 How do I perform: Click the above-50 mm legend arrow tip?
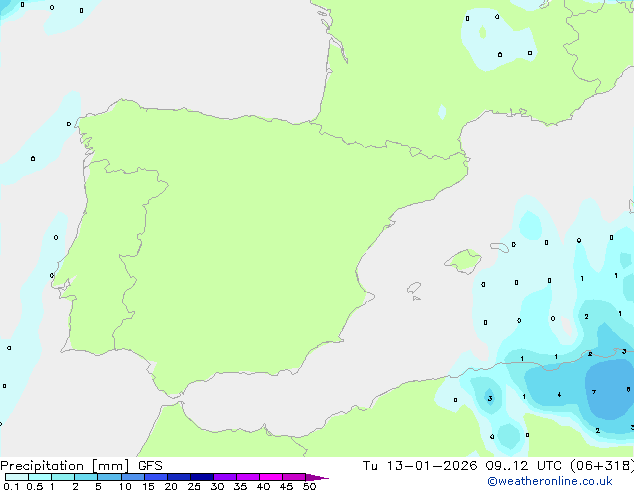(317, 477)
